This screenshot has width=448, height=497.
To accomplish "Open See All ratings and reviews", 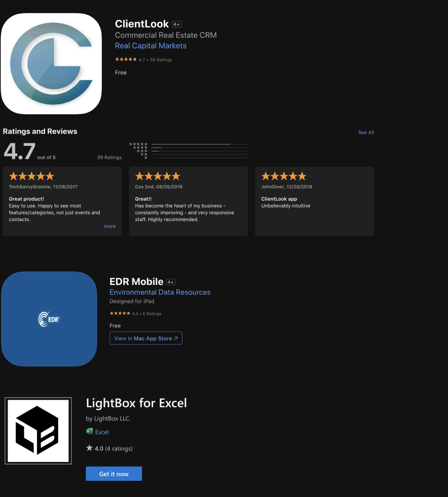I will click(366, 132).
